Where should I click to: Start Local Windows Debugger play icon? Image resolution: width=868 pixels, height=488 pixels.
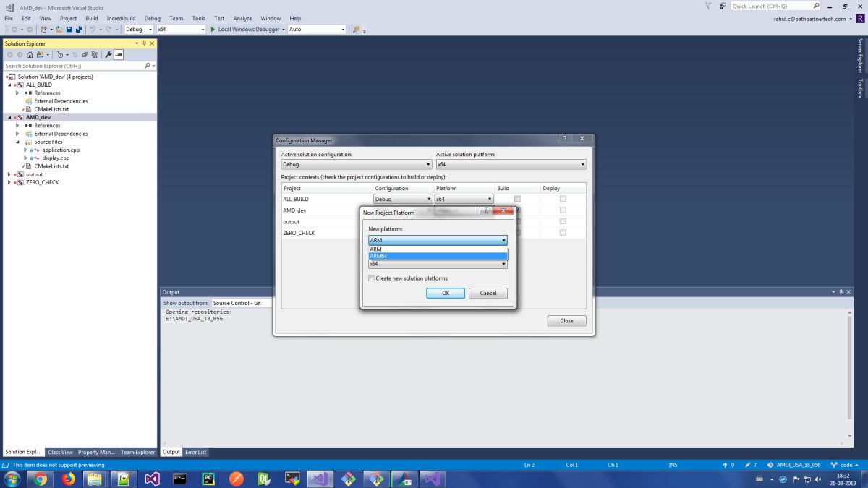[213, 30]
